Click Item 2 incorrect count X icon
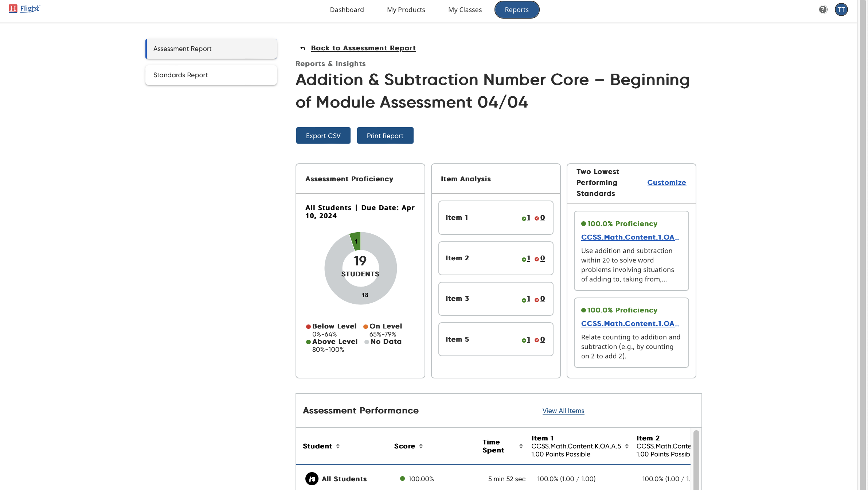The image size is (868, 490). (x=537, y=259)
